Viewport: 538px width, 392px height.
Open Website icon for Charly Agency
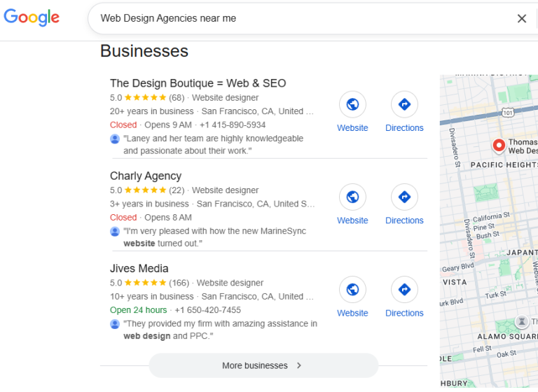pos(352,197)
